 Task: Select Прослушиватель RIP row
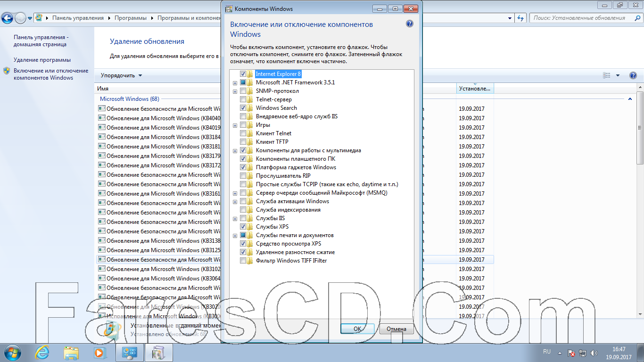pyautogui.click(x=283, y=176)
